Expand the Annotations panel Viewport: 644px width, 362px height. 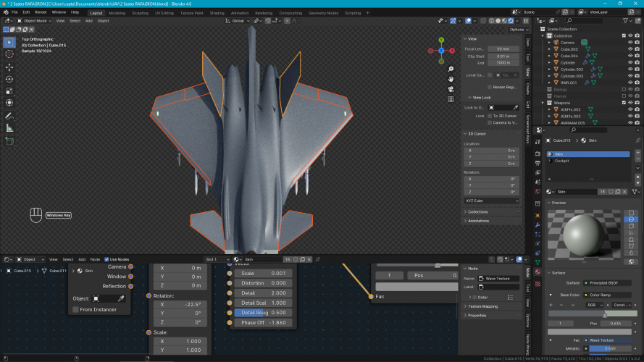pyautogui.click(x=479, y=221)
